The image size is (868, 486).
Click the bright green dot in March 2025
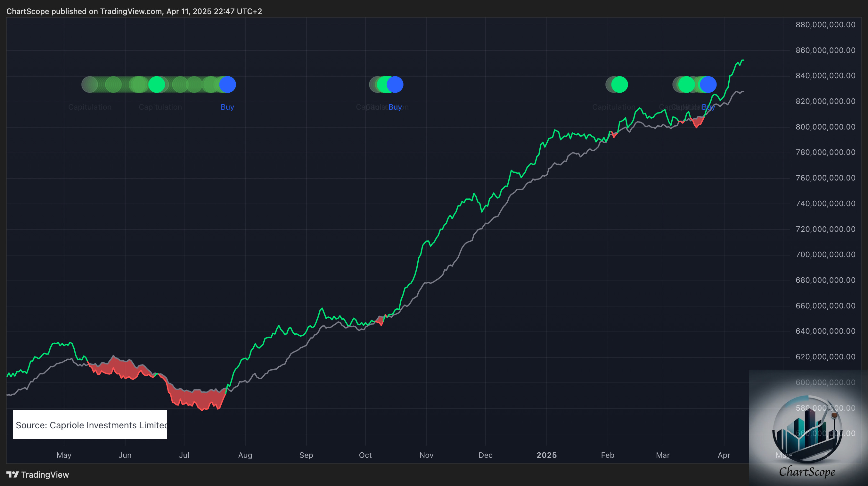pyautogui.click(x=686, y=85)
